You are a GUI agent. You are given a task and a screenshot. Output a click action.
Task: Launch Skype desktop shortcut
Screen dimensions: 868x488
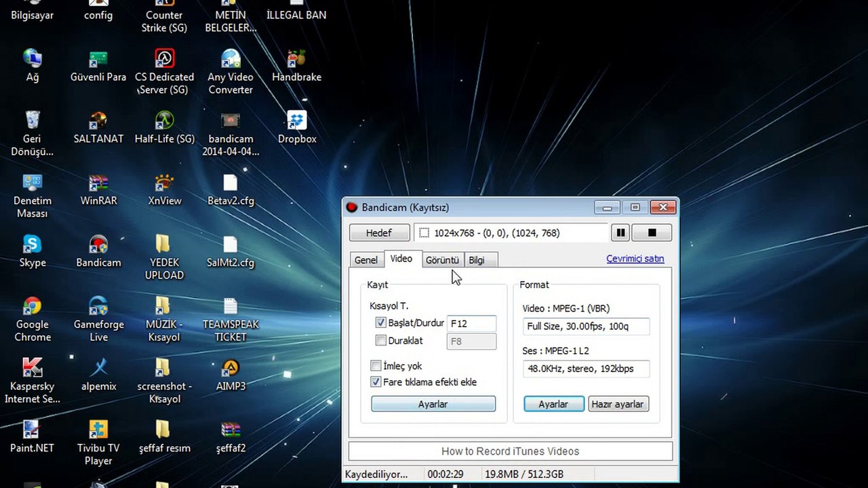coord(32,251)
